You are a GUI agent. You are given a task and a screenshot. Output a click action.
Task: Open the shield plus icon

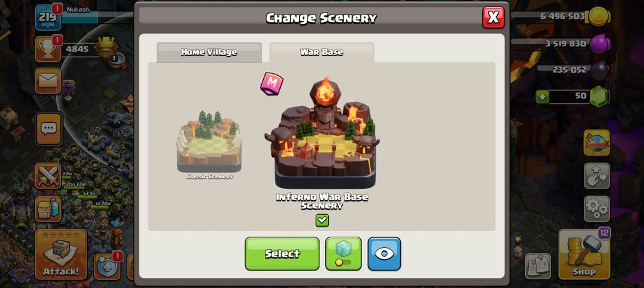108,267
